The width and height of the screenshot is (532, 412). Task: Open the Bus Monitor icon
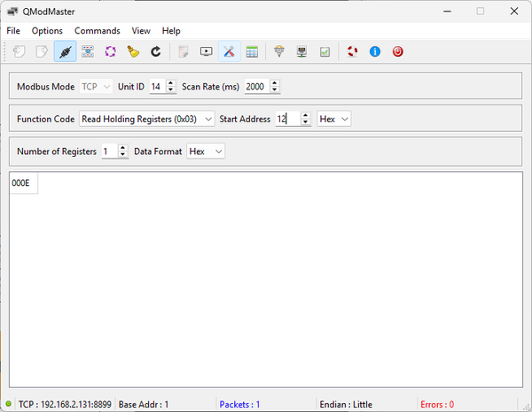pyautogui.click(x=206, y=51)
